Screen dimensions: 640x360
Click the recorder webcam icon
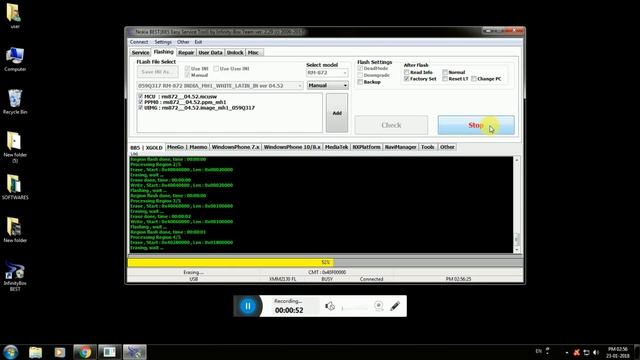click(378, 306)
